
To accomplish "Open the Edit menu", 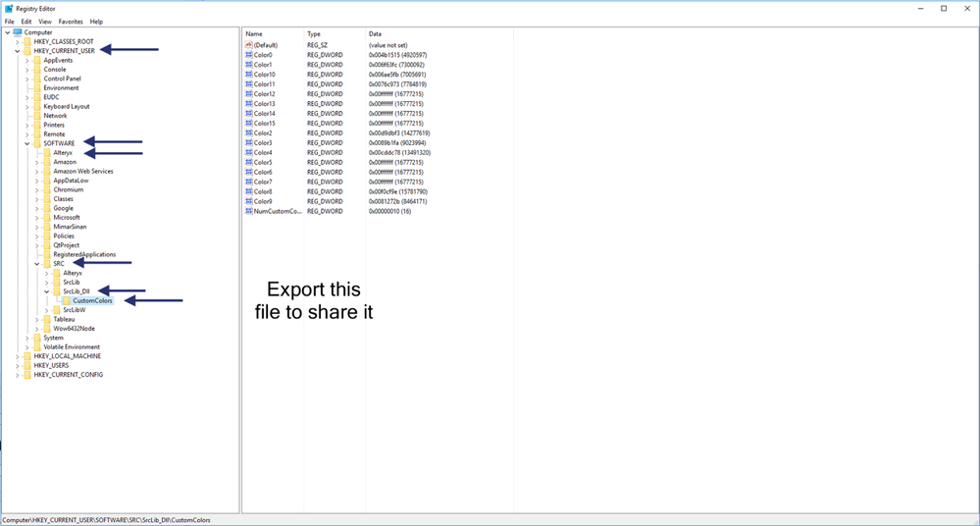I will [26, 22].
